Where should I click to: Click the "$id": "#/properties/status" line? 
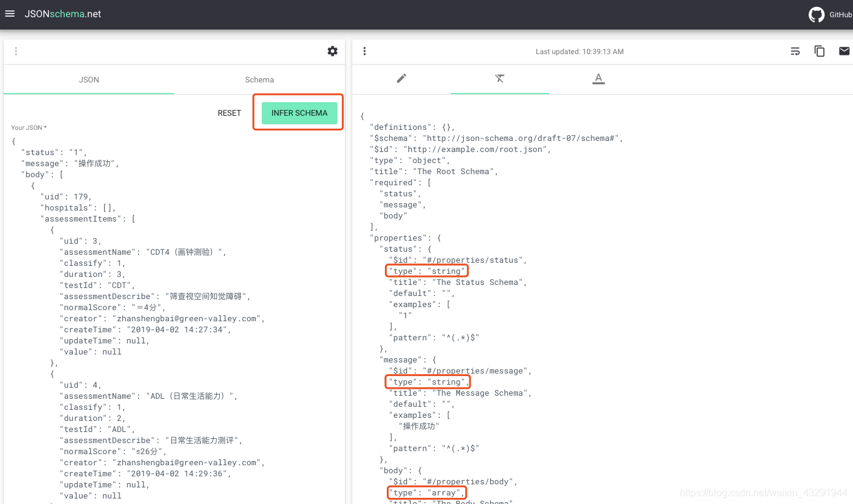458,260
